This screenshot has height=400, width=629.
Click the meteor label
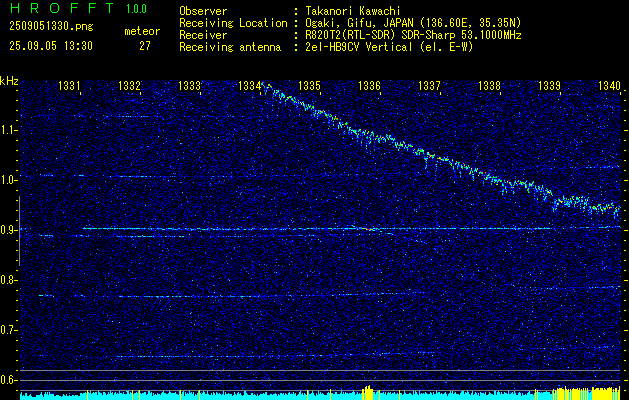click(142, 31)
